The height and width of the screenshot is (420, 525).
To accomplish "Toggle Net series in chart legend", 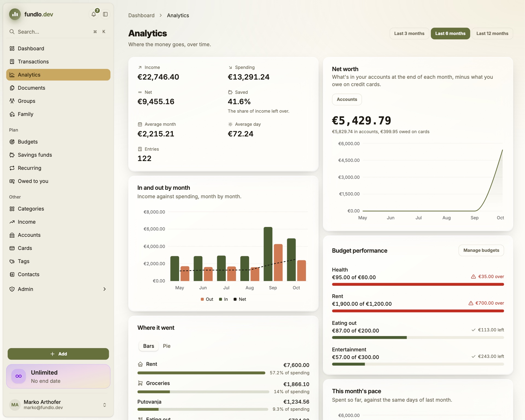I will (x=240, y=299).
